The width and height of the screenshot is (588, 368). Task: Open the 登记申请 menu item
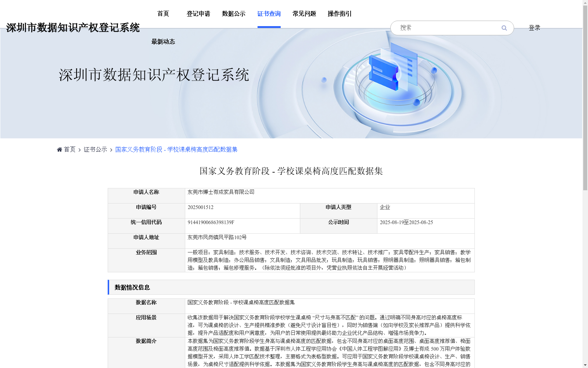(x=198, y=14)
